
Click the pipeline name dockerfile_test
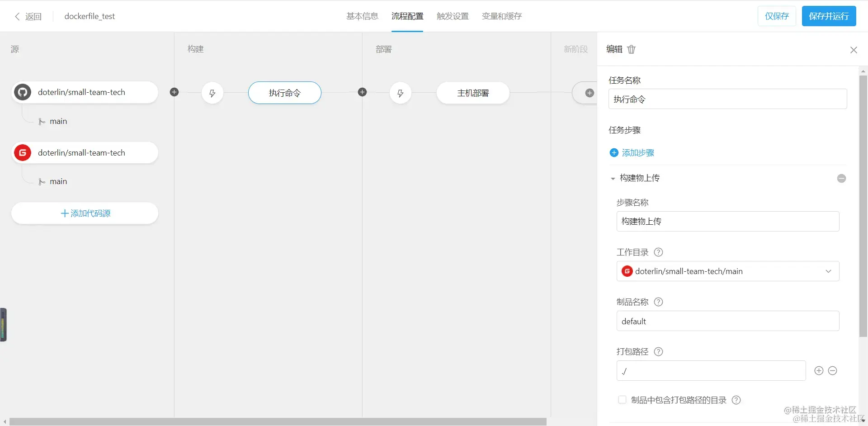90,16
